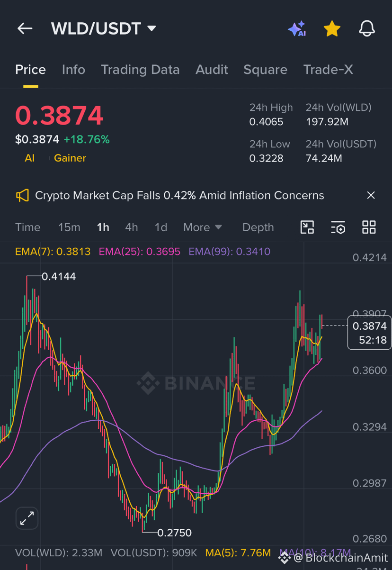Click the EMA(99): 0.3410 indicator label
The image size is (392, 570).
pyautogui.click(x=229, y=252)
